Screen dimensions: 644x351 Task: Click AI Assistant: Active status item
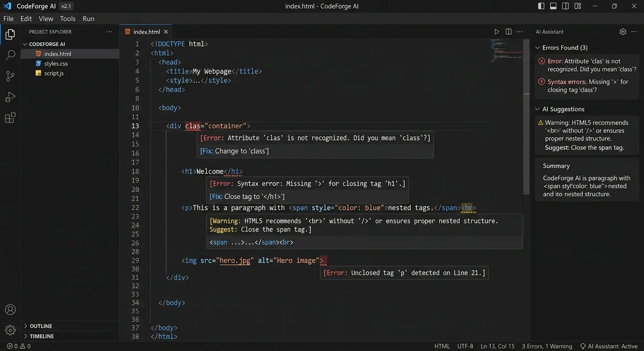point(608,346)
